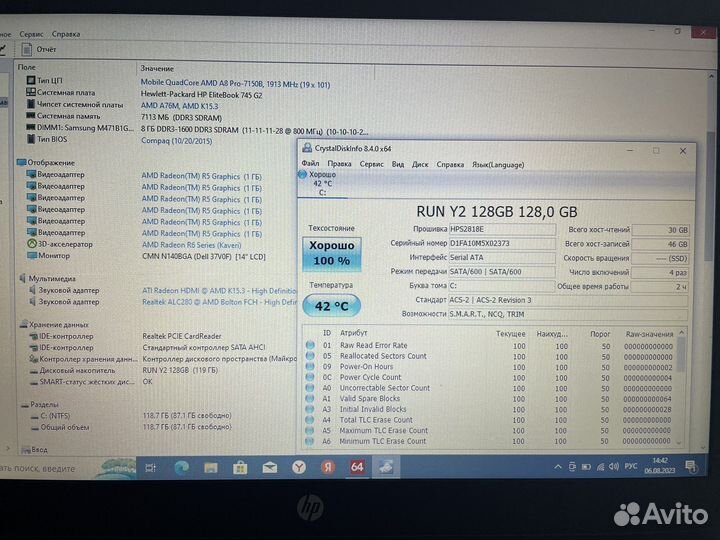The image size is (720, 540).
Task: Click the Тип ЦП row icon
Action: (x=31, y=80)
